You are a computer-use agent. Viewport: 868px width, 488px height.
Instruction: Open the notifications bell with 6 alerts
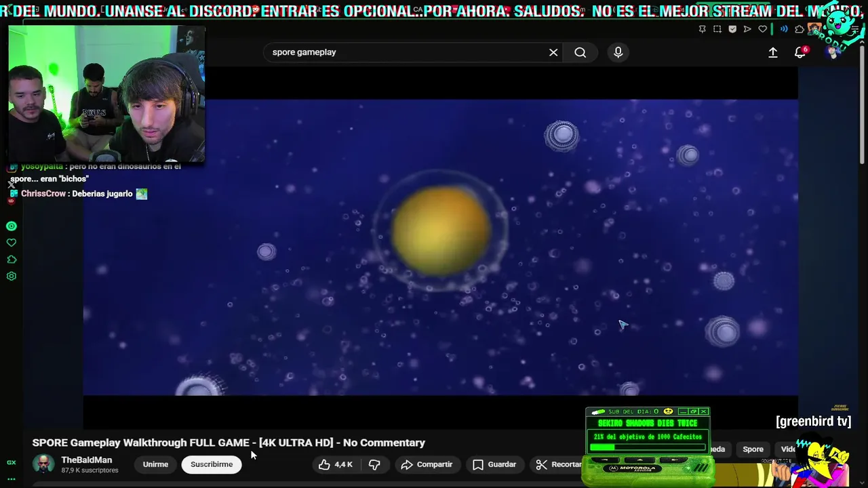click(x=800, y=52)
